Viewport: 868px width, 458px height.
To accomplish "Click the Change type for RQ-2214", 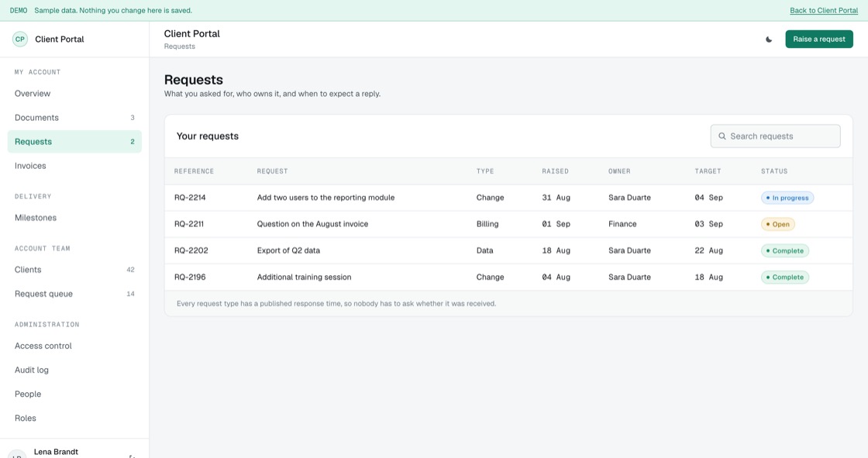I will coord(490,198).
